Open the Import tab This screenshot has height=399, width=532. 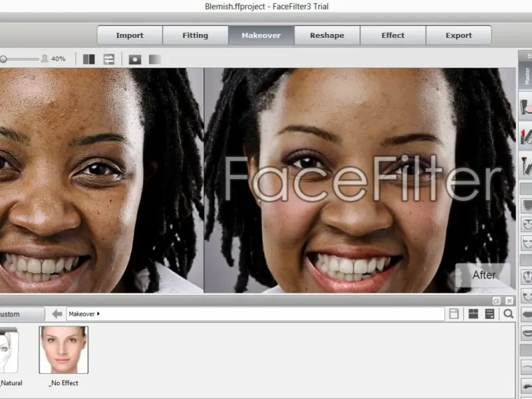pos(130,35)
